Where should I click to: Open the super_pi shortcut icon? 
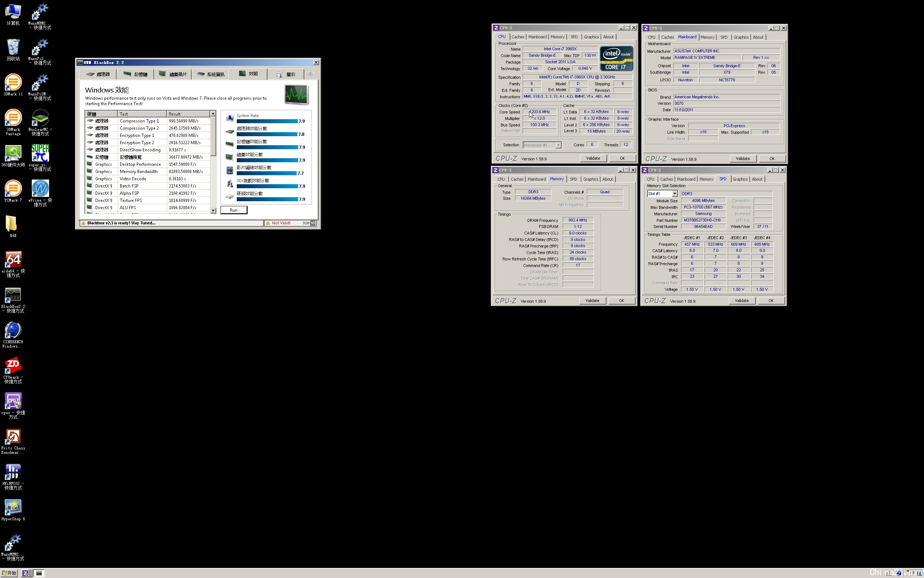(40, 158)
